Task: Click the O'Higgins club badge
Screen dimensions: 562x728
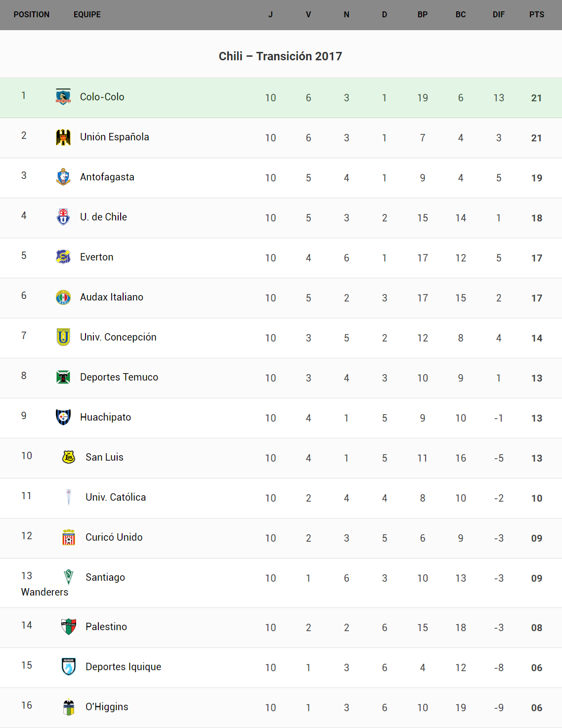Action: 69,707
